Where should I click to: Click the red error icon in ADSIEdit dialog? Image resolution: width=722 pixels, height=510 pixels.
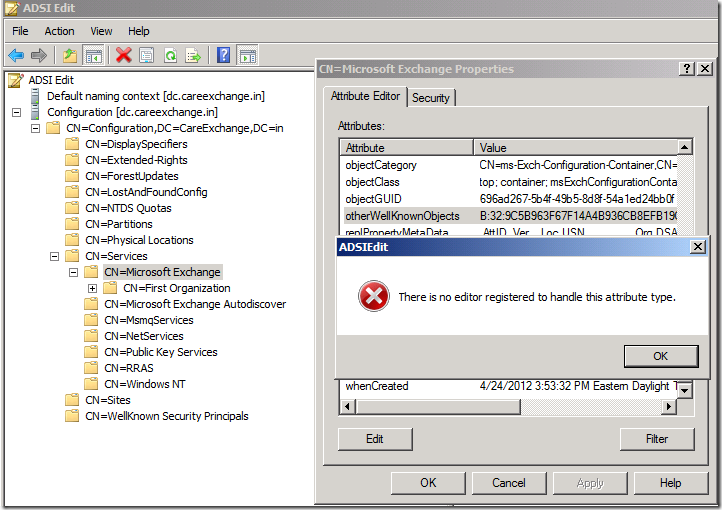point(373,296)
